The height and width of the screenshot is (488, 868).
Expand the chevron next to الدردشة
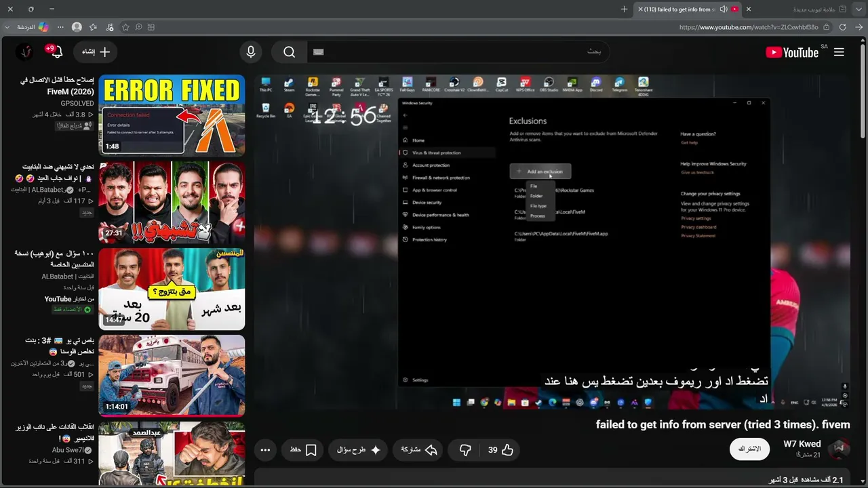(x=7, y=27)
